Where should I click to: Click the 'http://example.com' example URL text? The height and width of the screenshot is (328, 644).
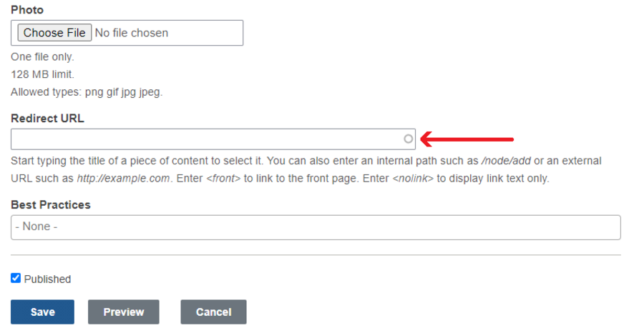tap(123, 178)
